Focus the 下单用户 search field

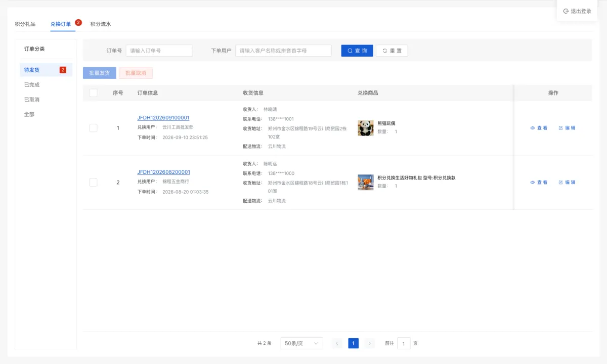(x=283, y=51)
